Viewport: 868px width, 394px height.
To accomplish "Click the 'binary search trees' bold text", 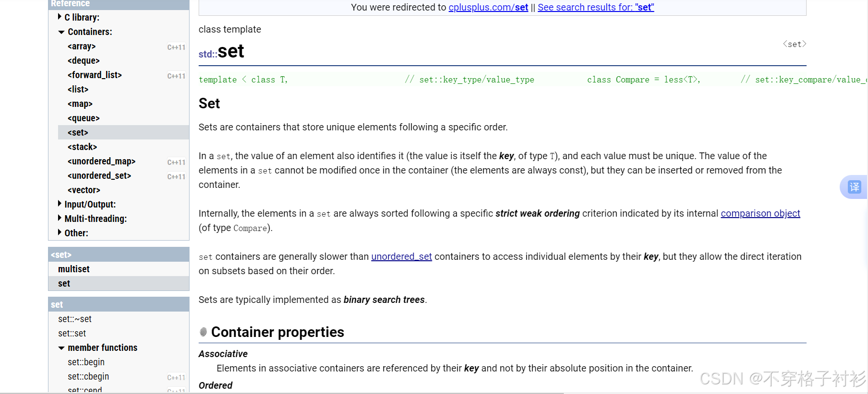I will coord(384,300).
